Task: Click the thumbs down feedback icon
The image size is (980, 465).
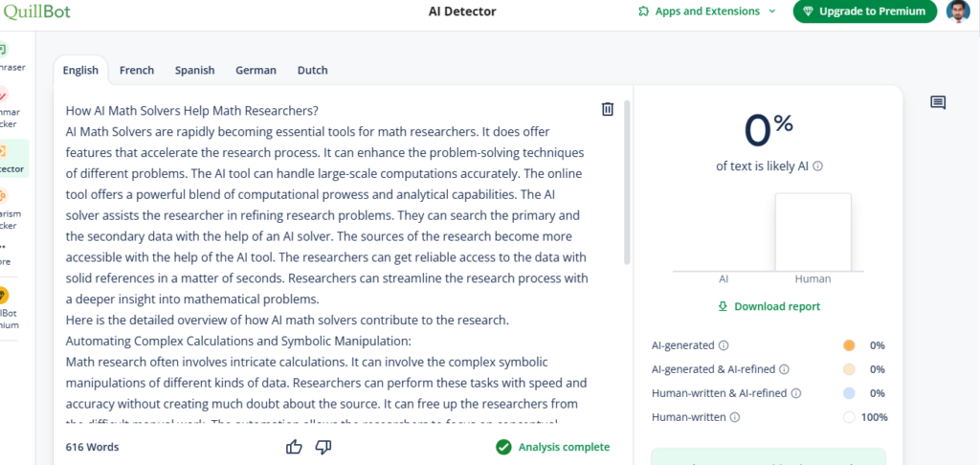Action: pyautogui.click(x=323, y=447)
